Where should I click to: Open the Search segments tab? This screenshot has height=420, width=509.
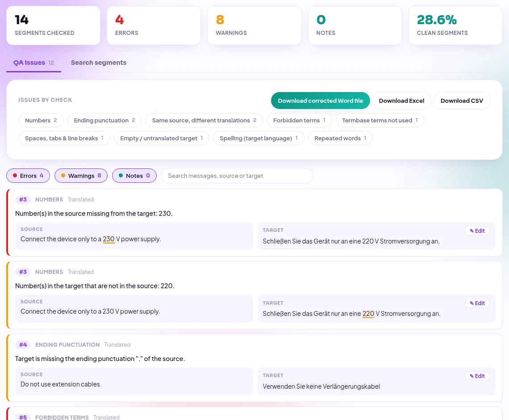coord(99,63)
